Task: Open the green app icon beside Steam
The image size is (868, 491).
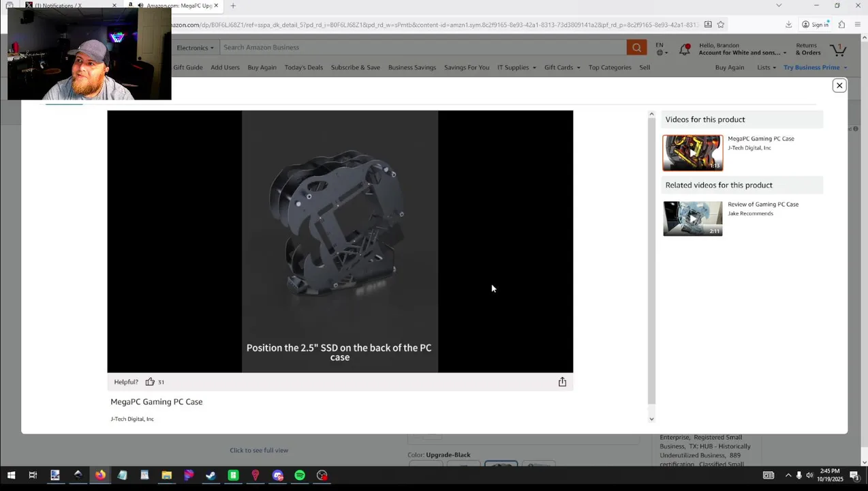Action: (233, 475)
